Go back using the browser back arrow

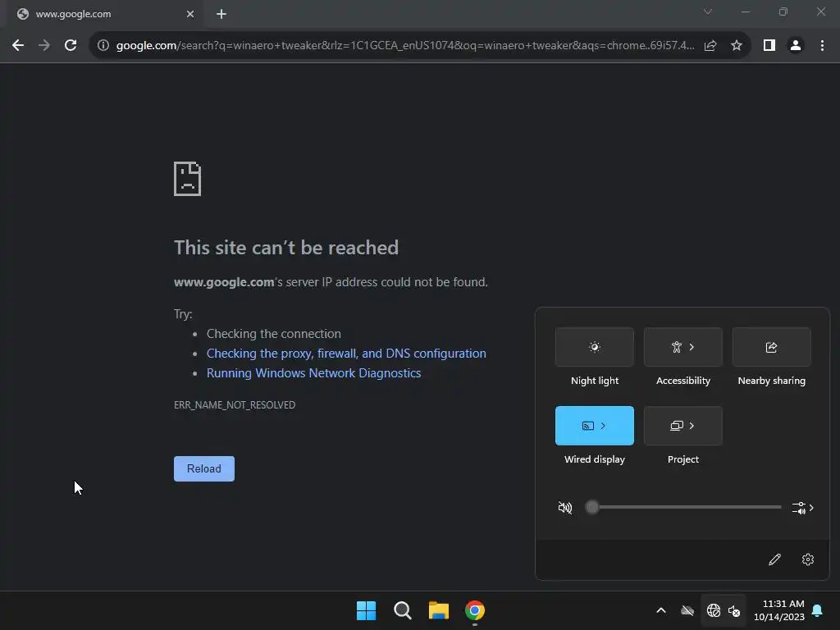18,46
